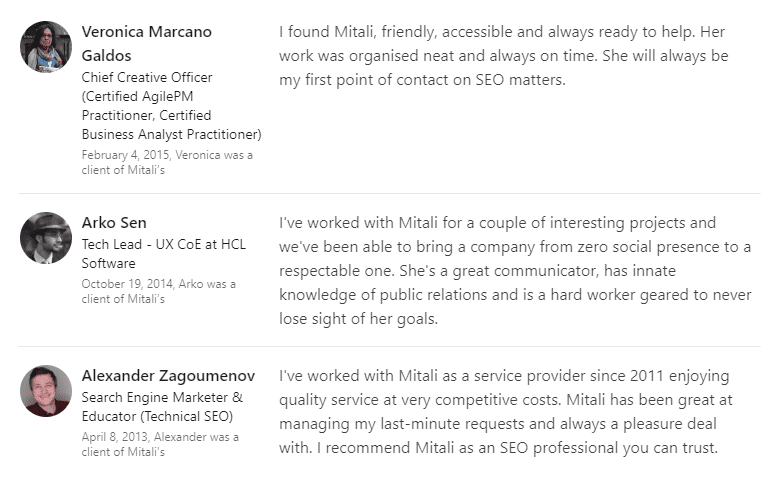Click 'lose sight of her goals' text
This screenshot has height=480, width=780.
358,318
